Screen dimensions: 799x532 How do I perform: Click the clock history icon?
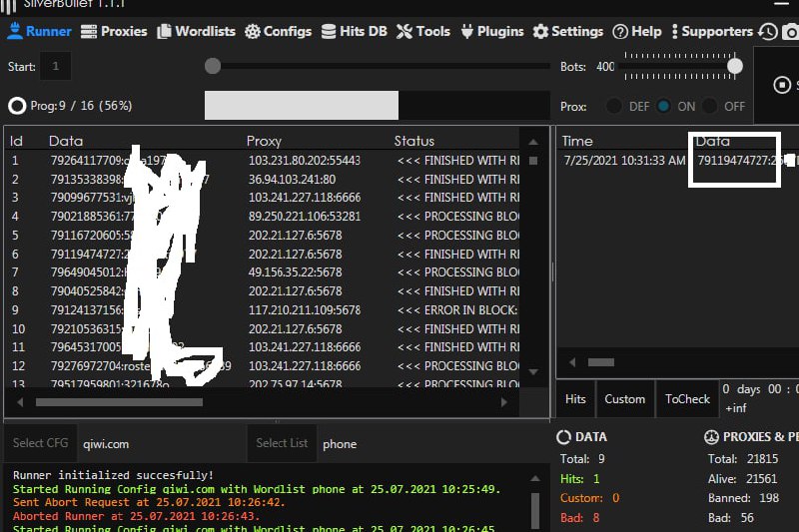click(x=767, y=32)
